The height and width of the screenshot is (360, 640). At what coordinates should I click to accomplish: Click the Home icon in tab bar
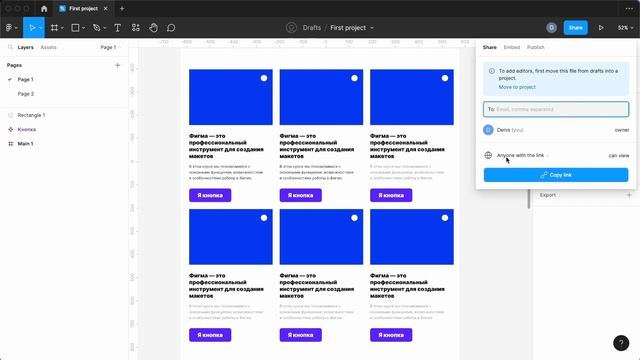pos(44,9)
